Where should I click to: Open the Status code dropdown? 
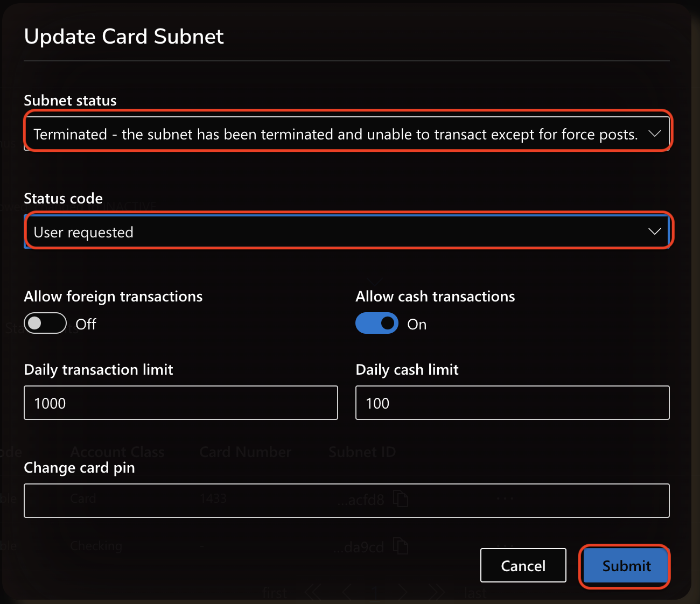[347, 232]
